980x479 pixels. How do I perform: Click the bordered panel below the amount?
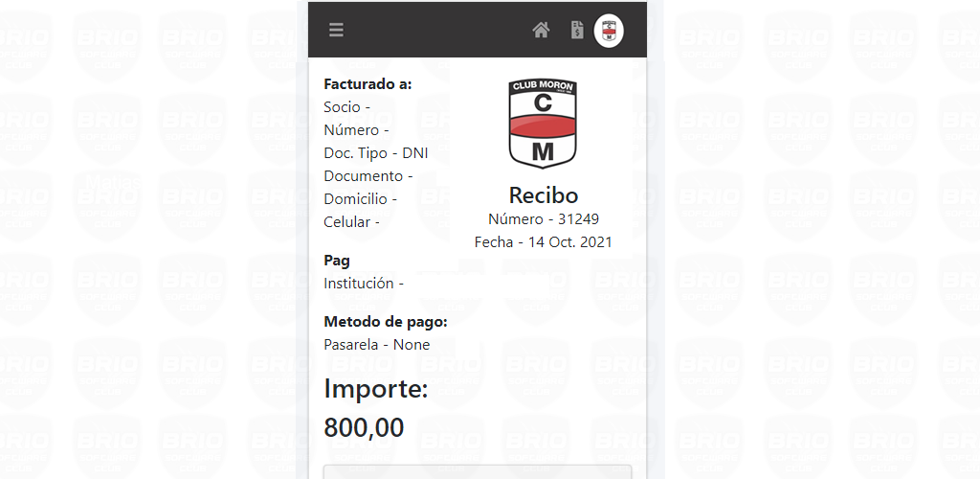(x=478, y=471)
